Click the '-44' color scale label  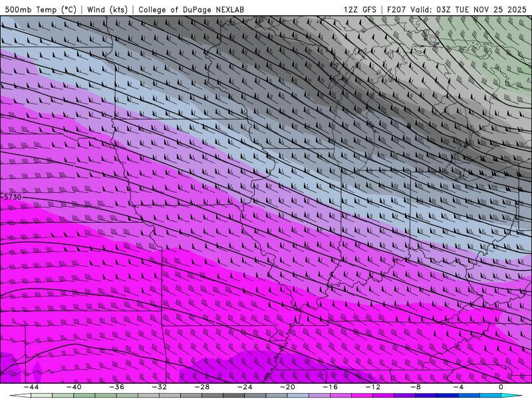click(x=31, y=387)
